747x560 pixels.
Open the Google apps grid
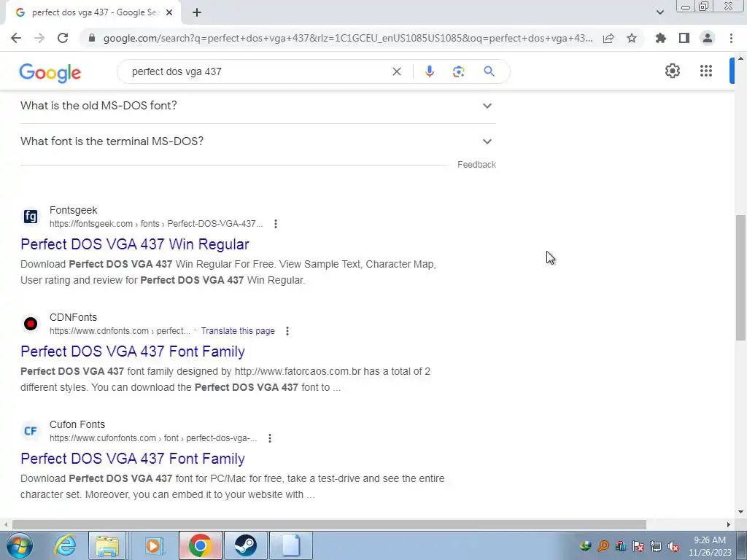[706, 71]
